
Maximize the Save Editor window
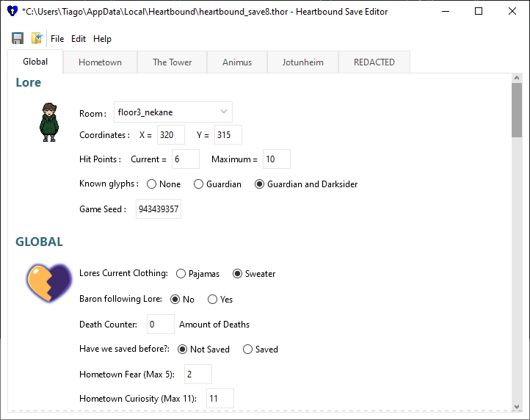click(x=479, y=12)
